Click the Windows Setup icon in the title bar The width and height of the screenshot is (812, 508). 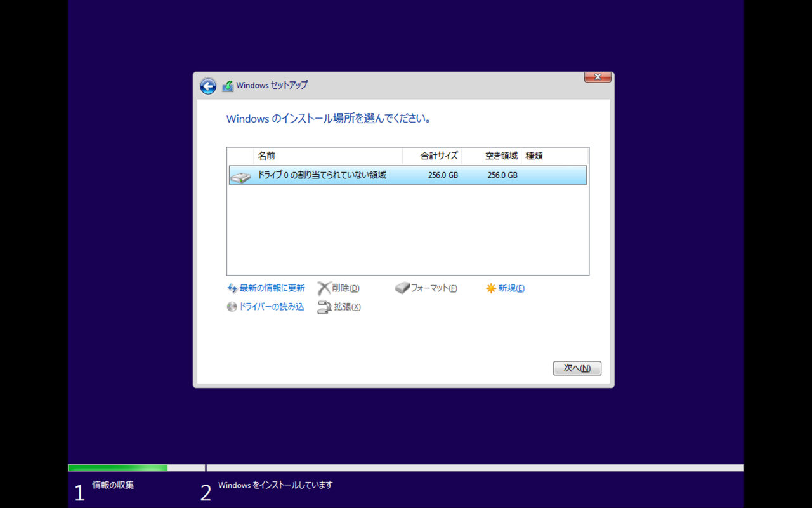pyautogui.click(x=228, y=86)
